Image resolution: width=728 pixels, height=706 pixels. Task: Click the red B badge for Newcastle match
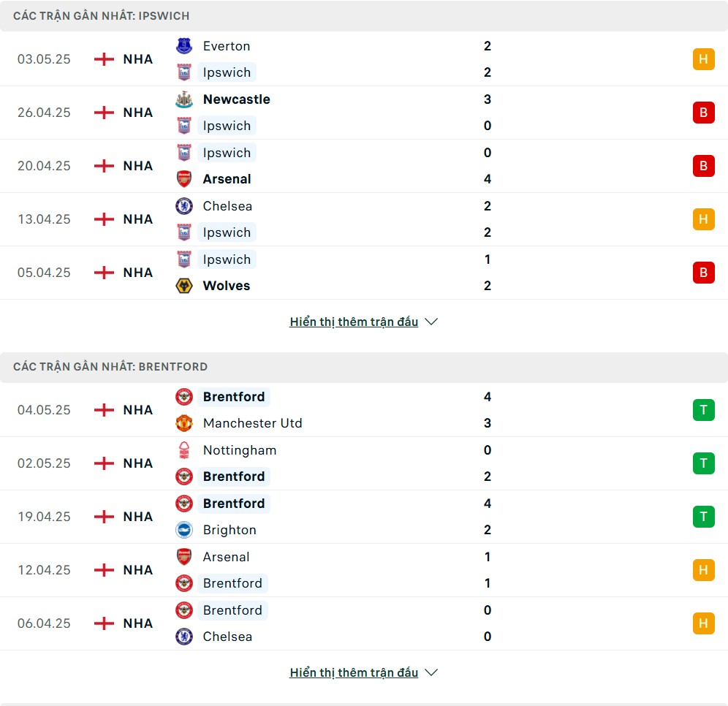(x=703, y=113)
